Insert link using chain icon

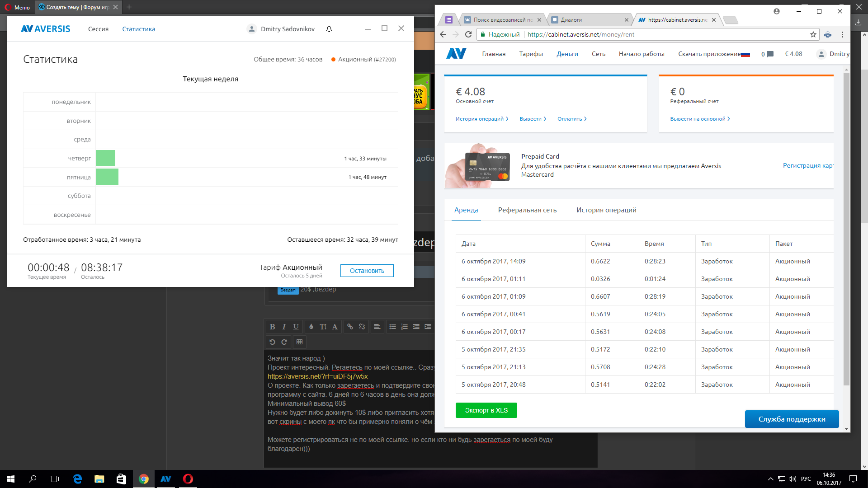click(x=350, y=327)
